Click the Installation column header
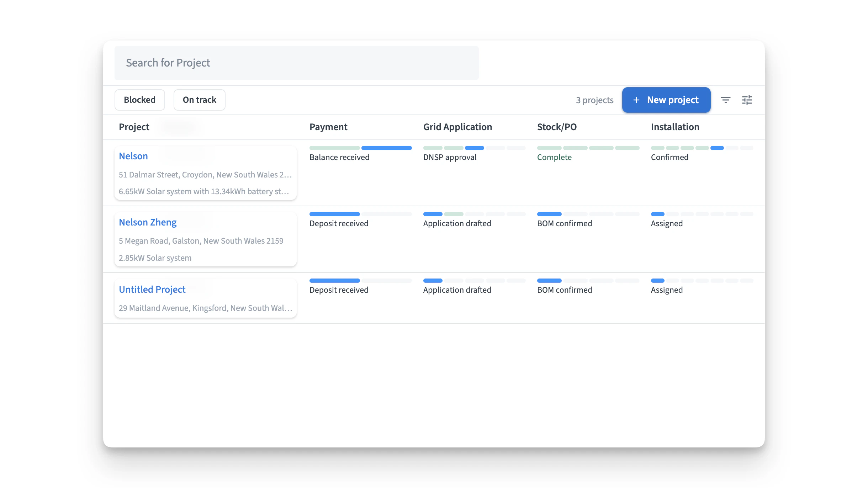Screen dimensions: 868x488 pos(675,127)
